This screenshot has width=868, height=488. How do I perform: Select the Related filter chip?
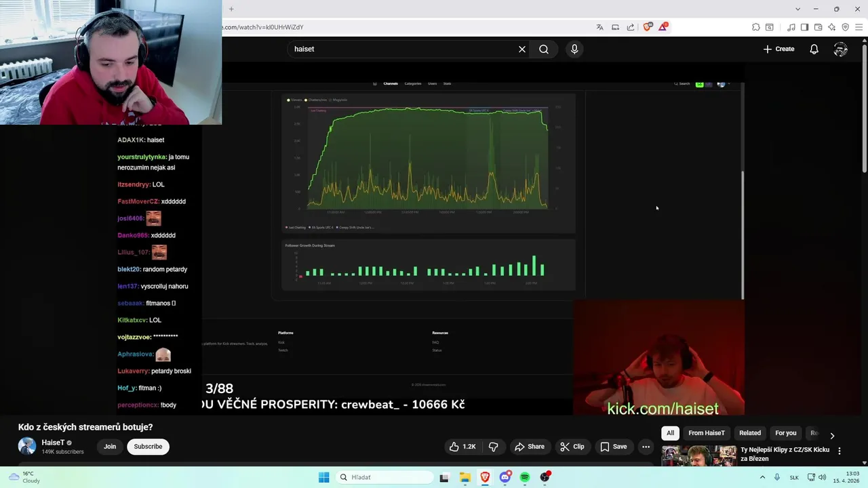tap(750, 433)
